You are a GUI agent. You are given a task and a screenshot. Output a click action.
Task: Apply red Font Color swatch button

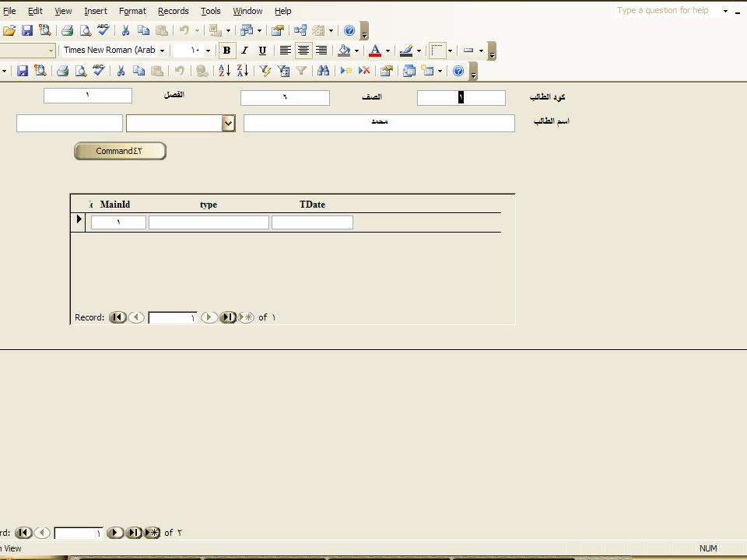click(x=375, y=51)
